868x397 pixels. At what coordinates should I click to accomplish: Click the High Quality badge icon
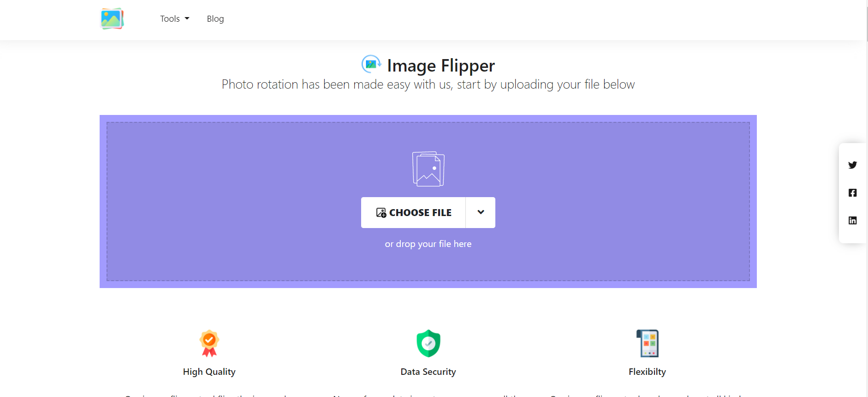coord(209,343)
